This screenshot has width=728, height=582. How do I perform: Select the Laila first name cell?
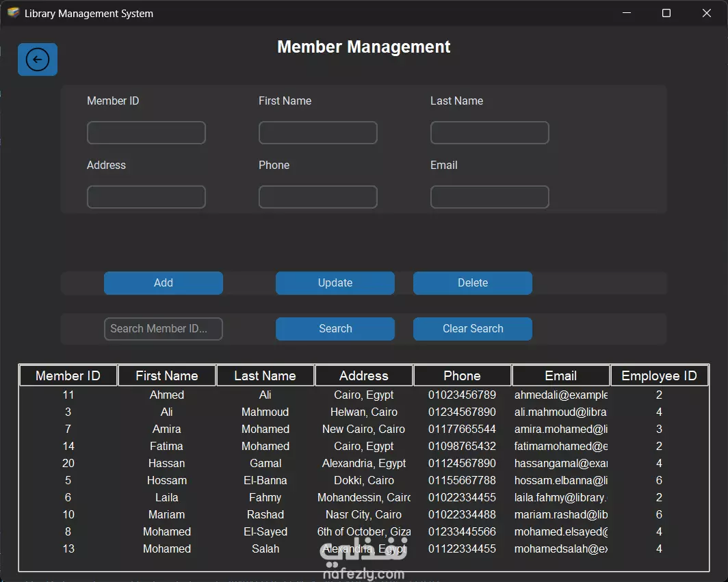(167, 497)
